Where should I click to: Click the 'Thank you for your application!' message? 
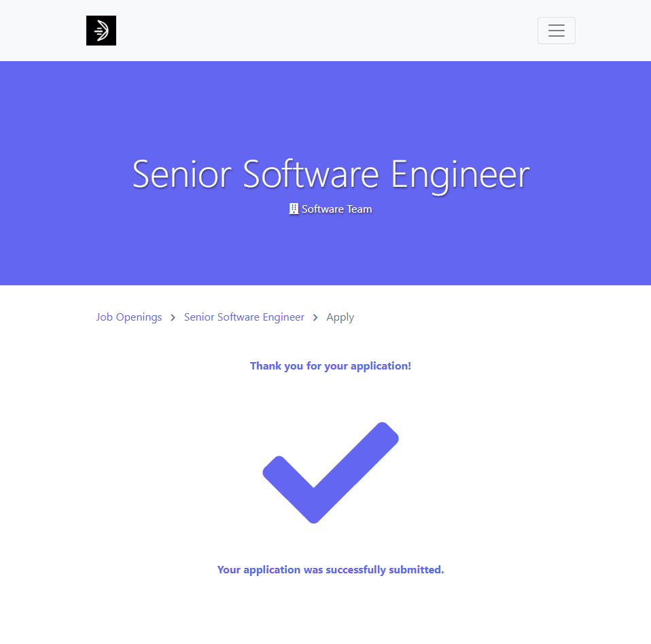[330, 366]
